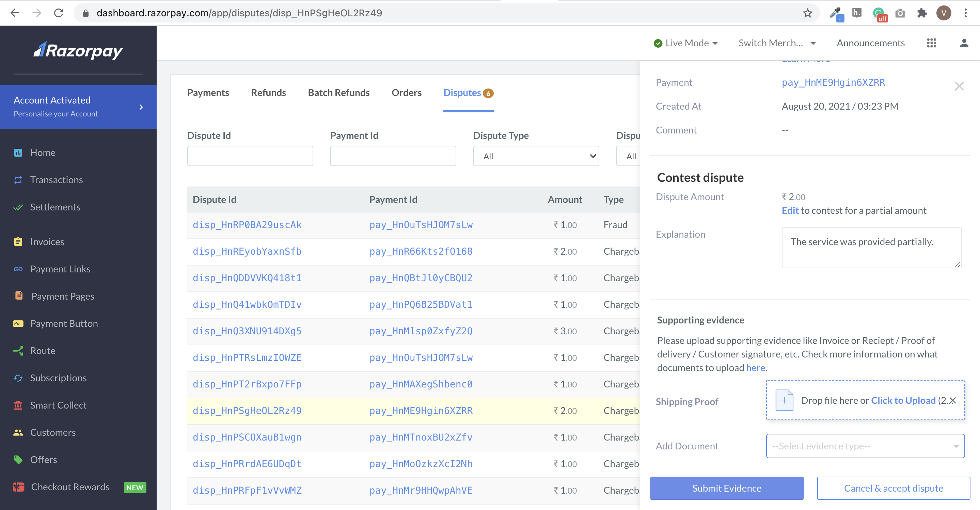Image resolution: width=980 pixels, height=510 pixels.
Task: Open the Payment Links chain icon
Action: [18, 269]
